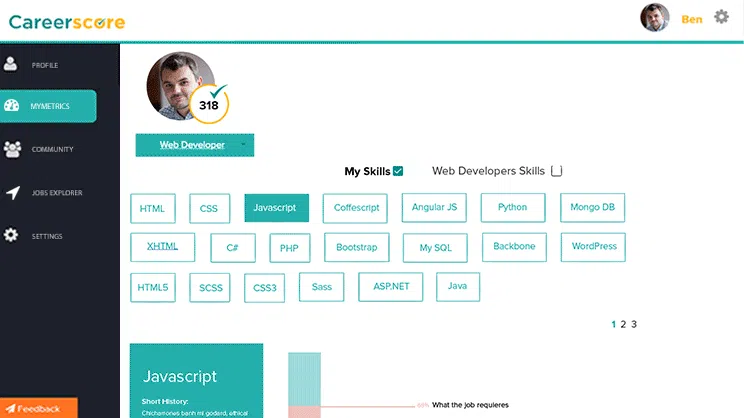
Task: Open the gear icon next to Ben
Action: click(721, 17)
